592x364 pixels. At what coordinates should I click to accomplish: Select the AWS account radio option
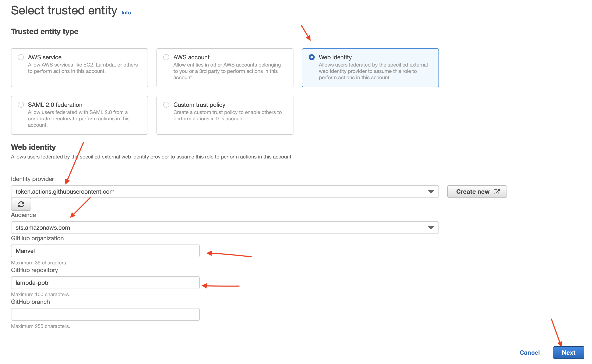166,57
